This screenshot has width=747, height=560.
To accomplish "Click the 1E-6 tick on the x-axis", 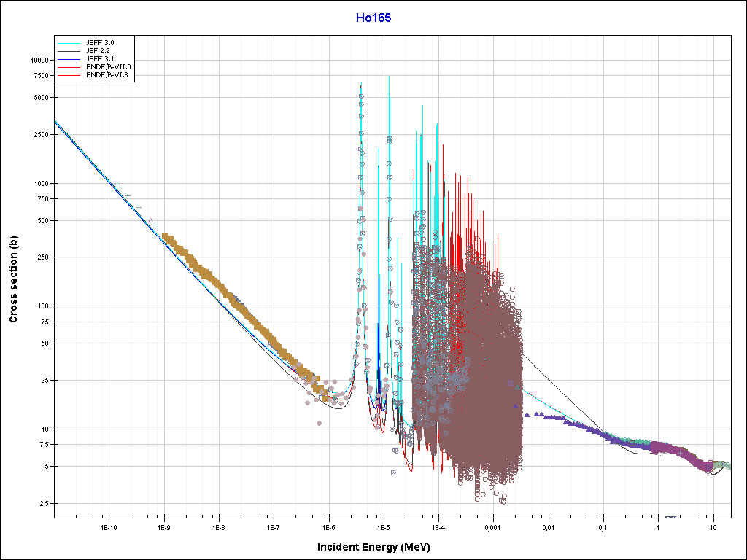I will 328,526.
